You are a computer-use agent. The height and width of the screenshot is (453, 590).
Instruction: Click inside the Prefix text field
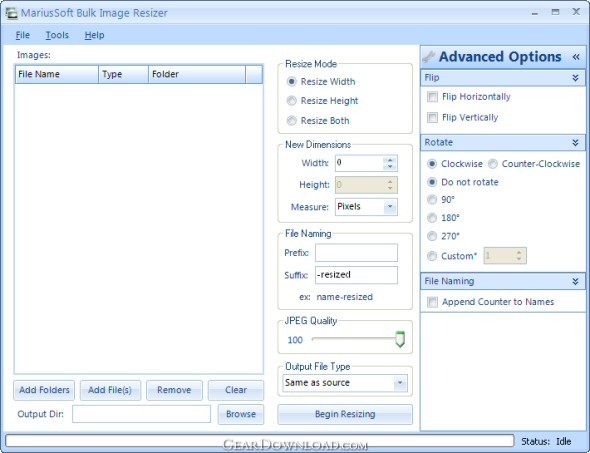(x=356, y=253)
